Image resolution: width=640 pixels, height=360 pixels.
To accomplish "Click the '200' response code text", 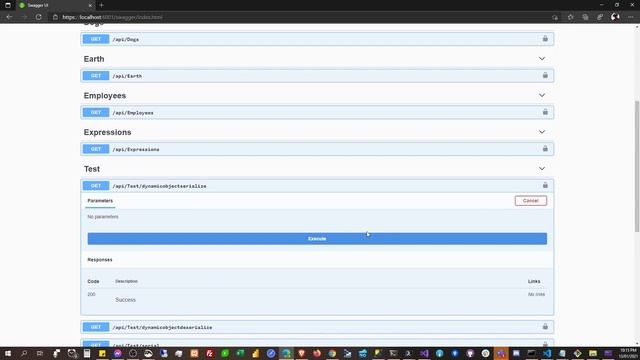I will [91, 294].
